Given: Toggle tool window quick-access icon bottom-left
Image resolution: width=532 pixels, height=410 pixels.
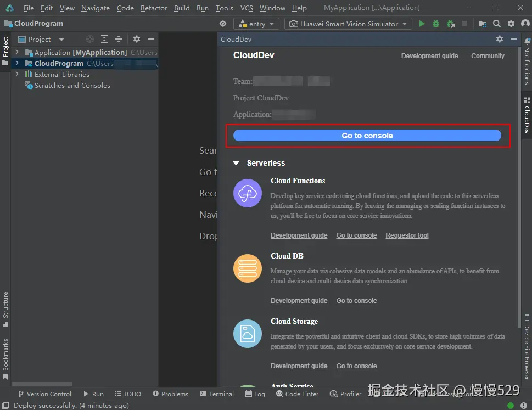Looking at the screenshot, I should [5, 406].
